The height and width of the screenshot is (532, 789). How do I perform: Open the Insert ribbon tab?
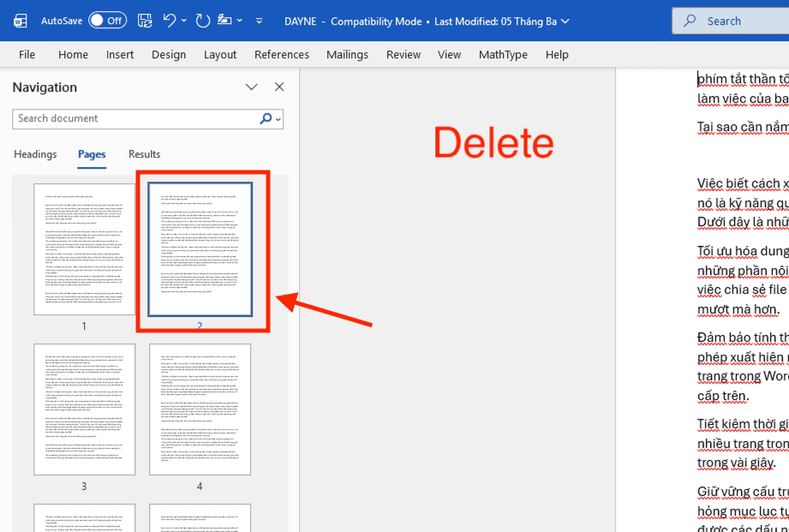(120, 54)
